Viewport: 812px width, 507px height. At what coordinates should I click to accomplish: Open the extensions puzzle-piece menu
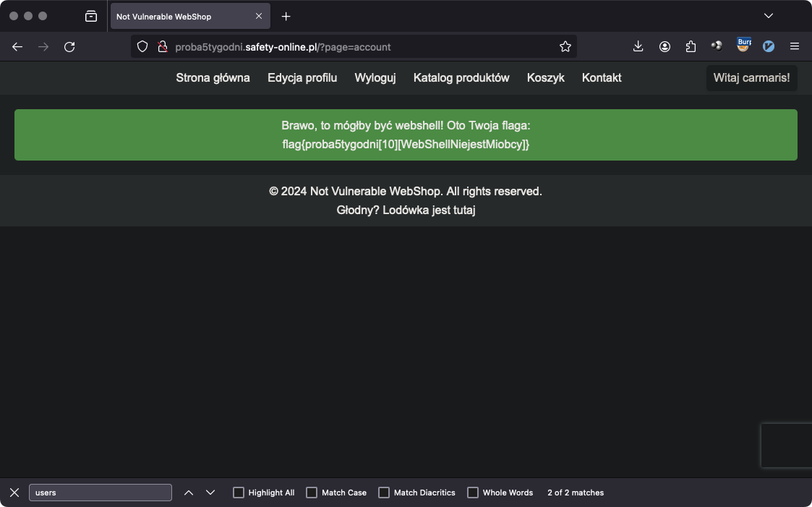[x=691, y=47]
